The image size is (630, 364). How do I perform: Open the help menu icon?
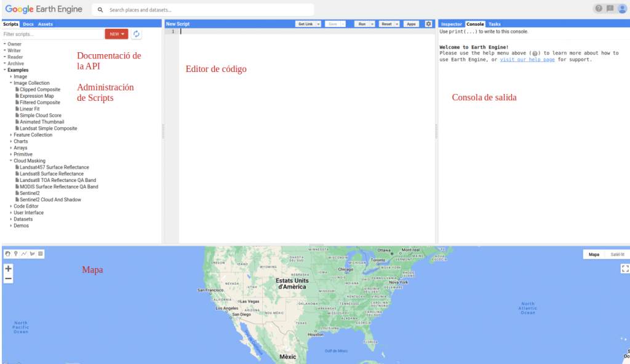point(598,9)
